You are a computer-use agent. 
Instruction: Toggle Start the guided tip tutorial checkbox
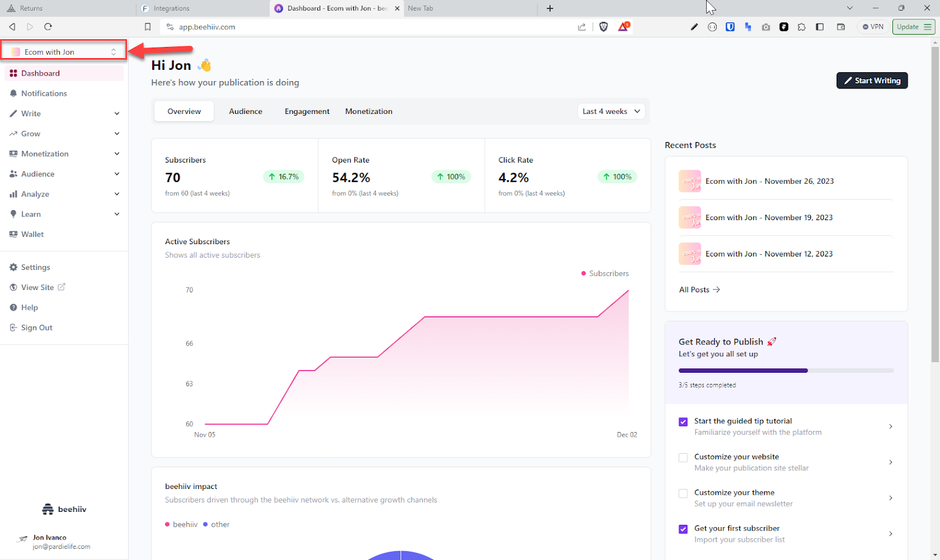click(x=683, y=422)
